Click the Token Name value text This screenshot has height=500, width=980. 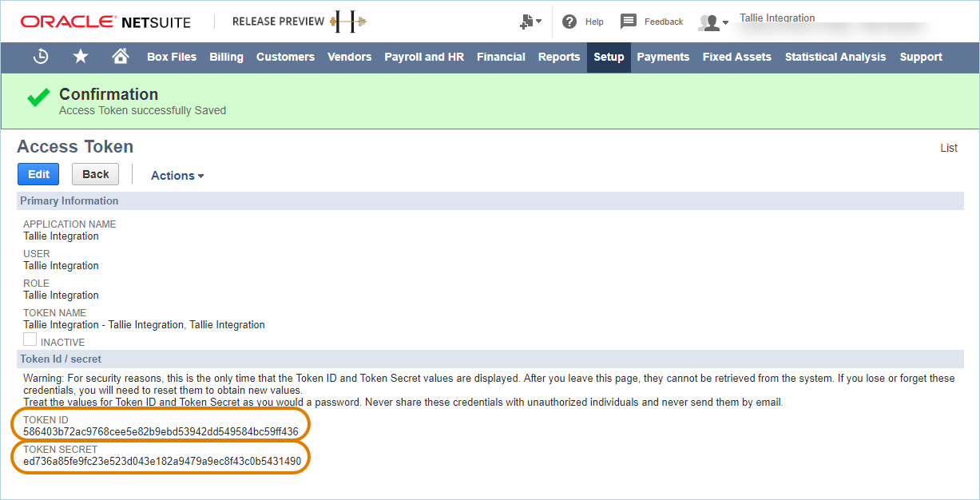click(144, 325)
